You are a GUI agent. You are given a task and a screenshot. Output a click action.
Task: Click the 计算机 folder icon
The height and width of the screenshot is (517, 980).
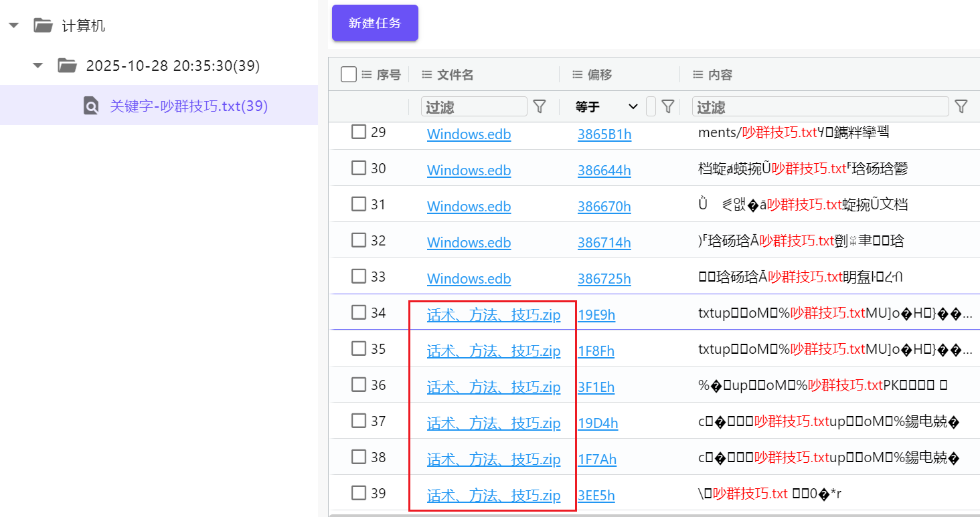click(x=44, y=26)
